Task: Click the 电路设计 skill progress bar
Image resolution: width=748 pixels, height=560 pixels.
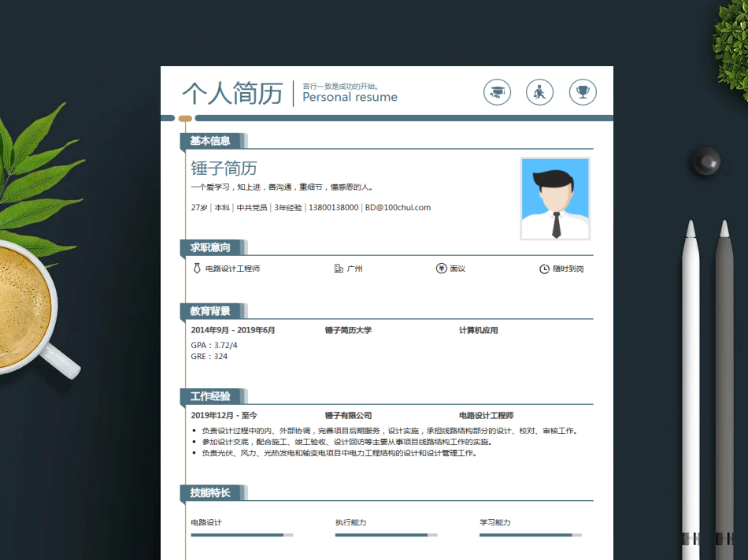Action: 242,536
